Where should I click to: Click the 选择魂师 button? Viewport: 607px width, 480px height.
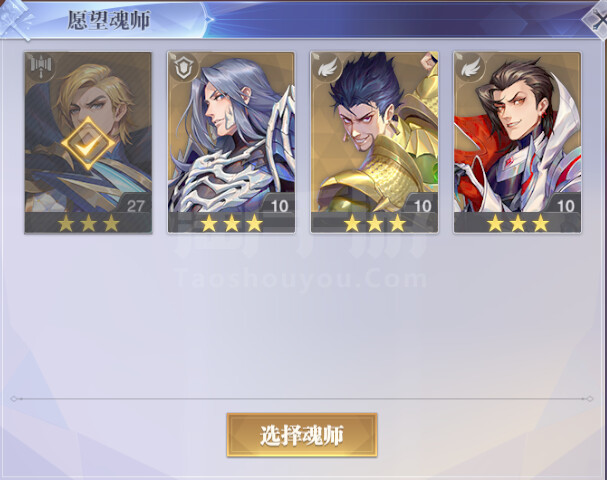pyautogui.click(x=302, y=435)
